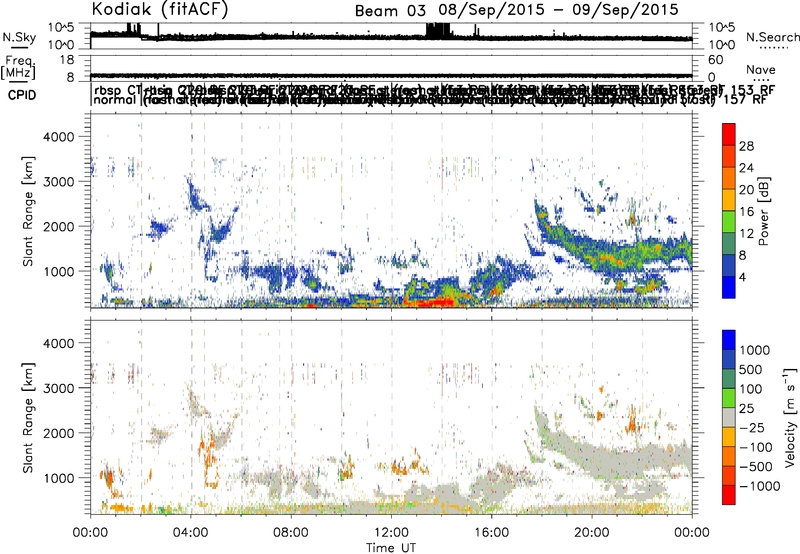Click the "08/Sep/2015 - 09/Sep/2015" date range
The image size is (800, 554).
559,10
